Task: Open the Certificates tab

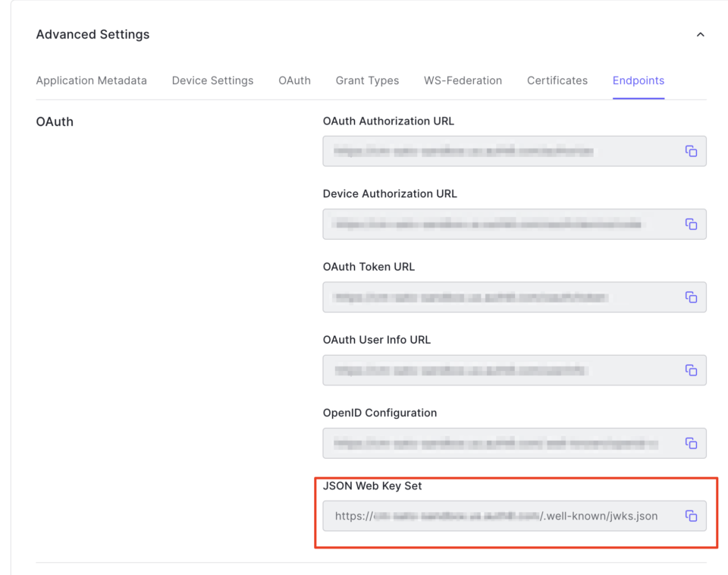Action: click(557, 80)
